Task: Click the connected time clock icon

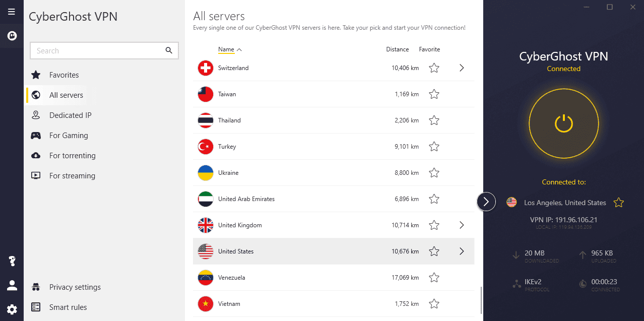Action: [583, 284]
